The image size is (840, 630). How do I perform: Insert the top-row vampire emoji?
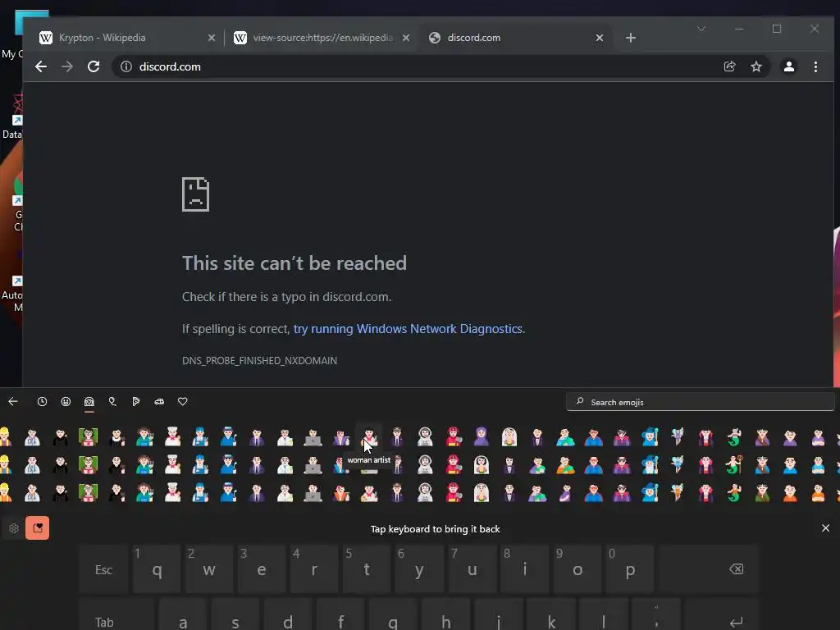coord(706,436)
